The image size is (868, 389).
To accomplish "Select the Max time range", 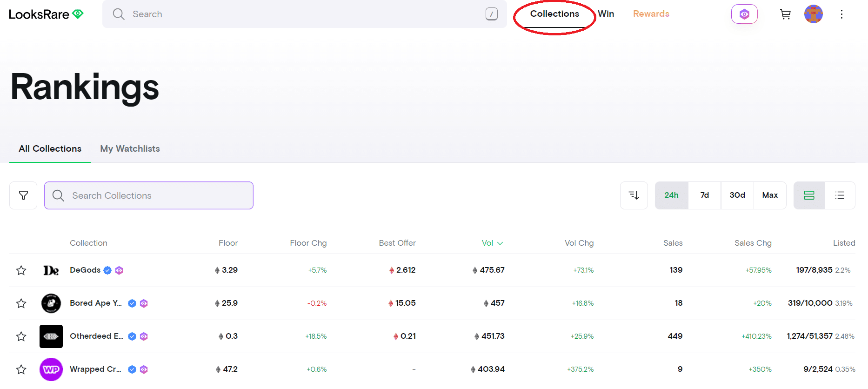I will pyautogui.click(x=770, y=195).
